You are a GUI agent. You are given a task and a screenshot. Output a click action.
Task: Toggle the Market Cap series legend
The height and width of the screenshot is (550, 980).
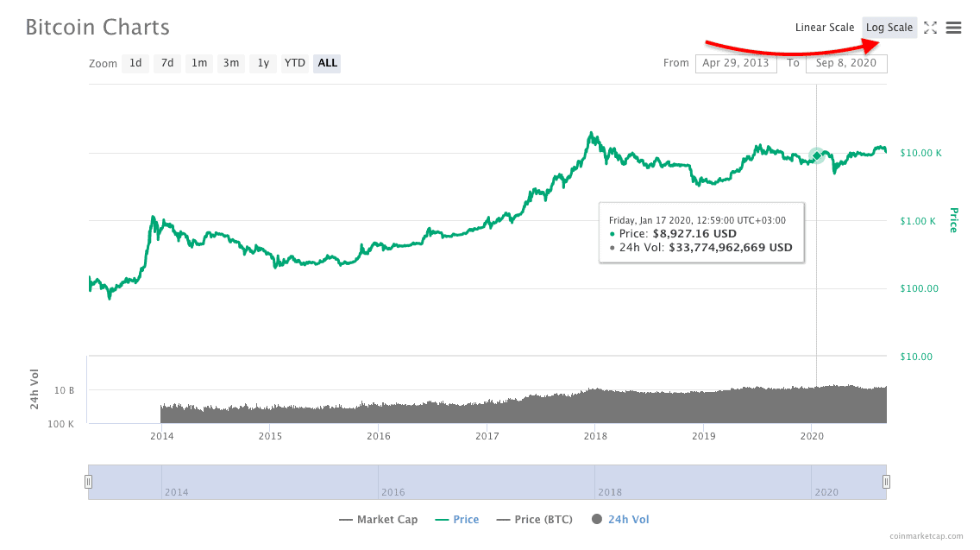(378, 519)
